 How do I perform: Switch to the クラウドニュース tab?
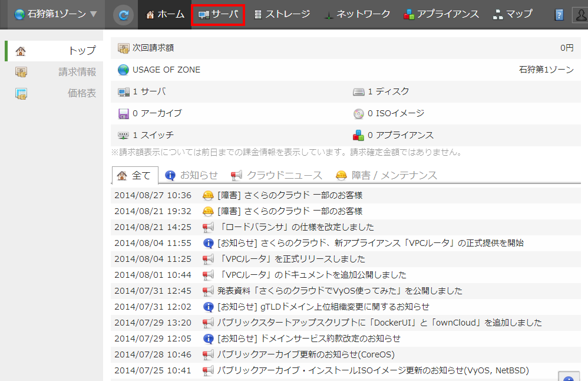(x=277, y=175)
